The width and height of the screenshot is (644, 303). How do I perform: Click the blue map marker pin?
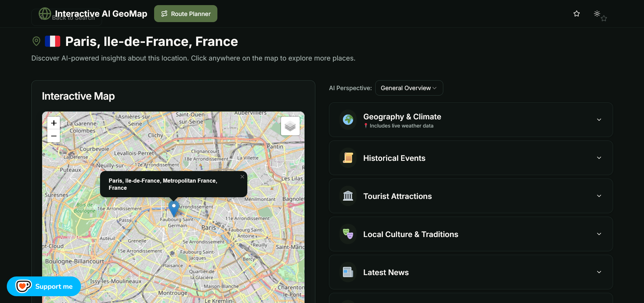click(174, 208)
